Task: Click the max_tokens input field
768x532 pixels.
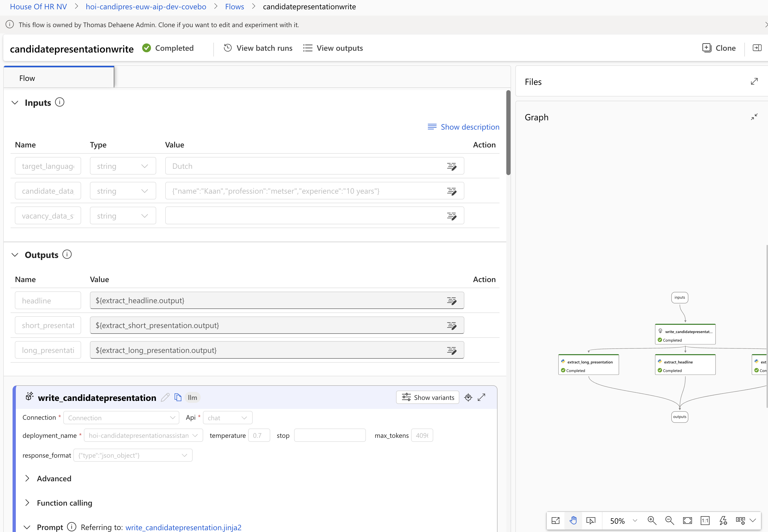Action: (x=422, y=435)
